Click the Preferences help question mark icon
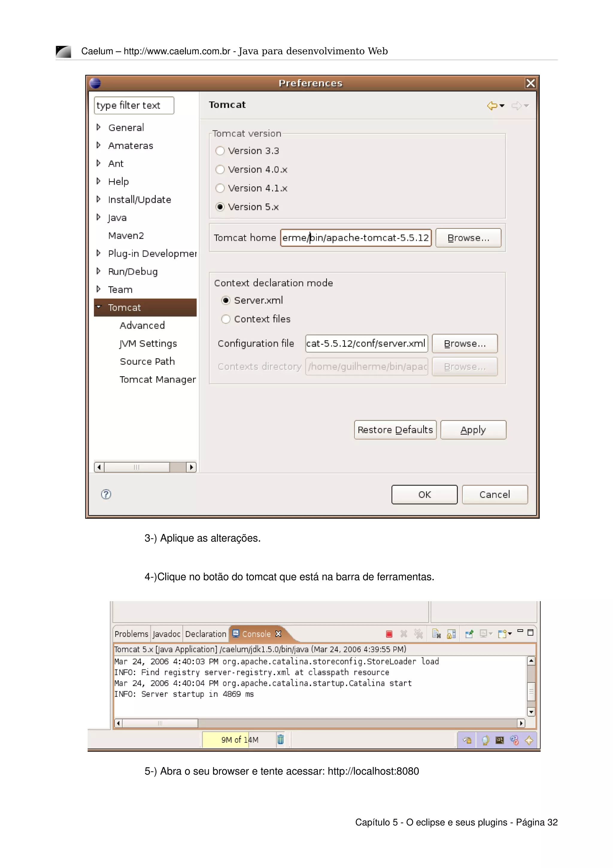 pos(106,494)
